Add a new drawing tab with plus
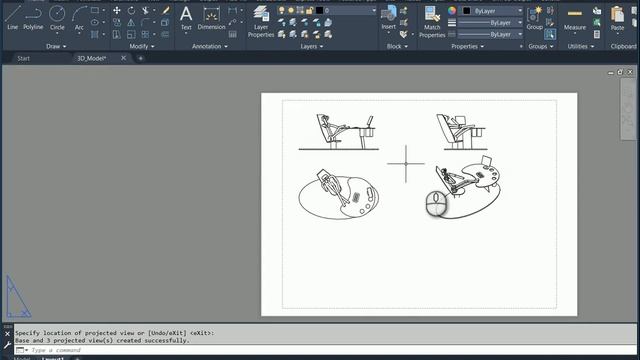The width and height of the screenshot is (640, 360). (140, 58)
